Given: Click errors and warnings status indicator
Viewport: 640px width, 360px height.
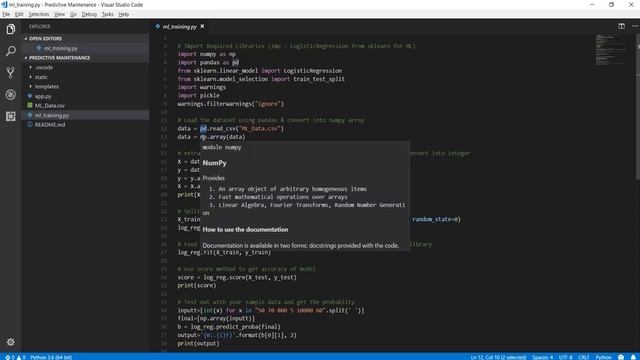Looking at the screenshot, I should tap(15, 357).
